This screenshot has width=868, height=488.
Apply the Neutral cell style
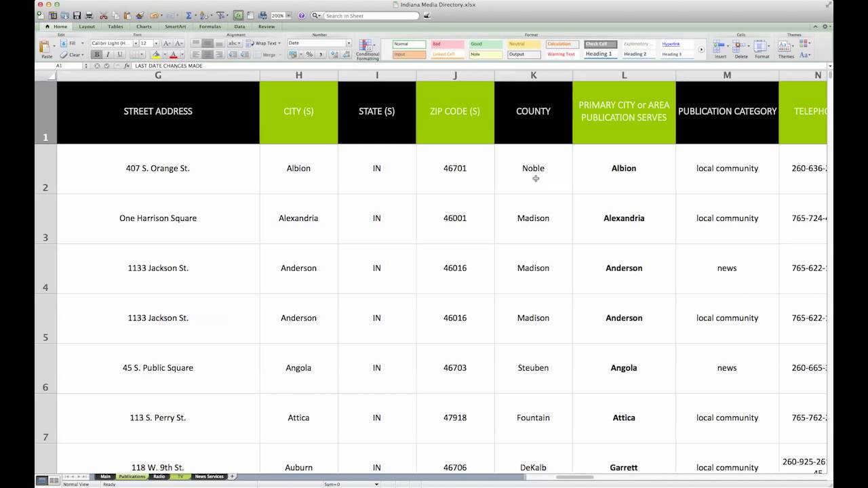point(525,44)
